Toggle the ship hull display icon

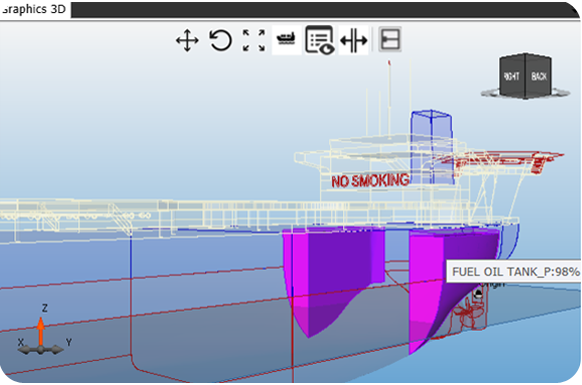tap(286, 40)
